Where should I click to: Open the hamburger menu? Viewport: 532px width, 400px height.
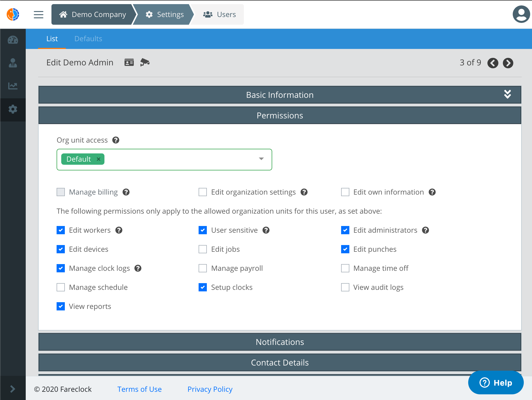click(39, 14)
